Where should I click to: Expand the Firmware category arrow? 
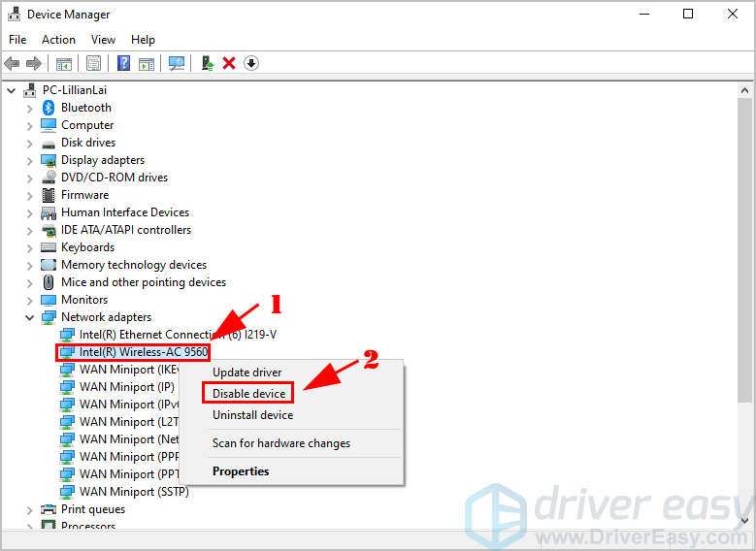[x=29, y=196]
